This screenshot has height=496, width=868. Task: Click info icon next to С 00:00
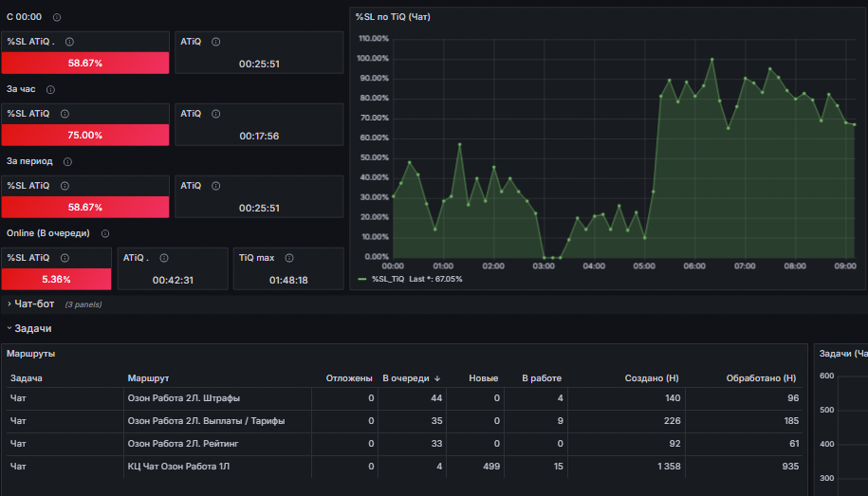pyautogui.click(x=57, y=17)
